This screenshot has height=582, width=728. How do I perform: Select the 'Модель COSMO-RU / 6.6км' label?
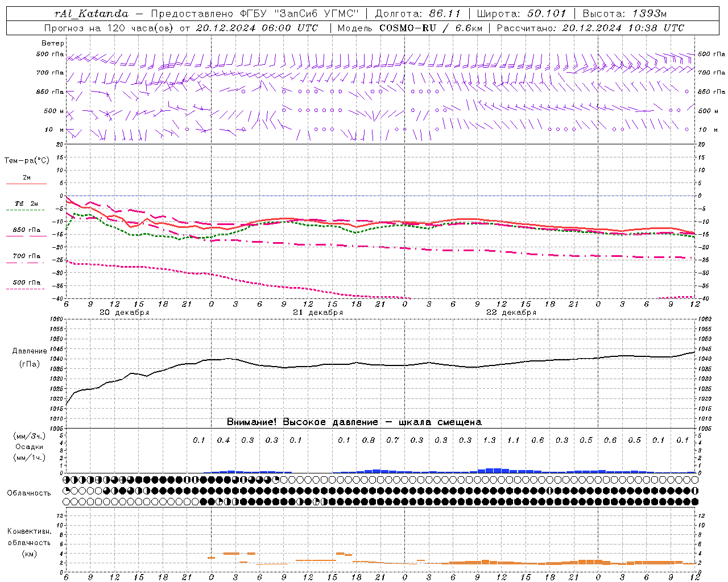(x=410, y=28)
